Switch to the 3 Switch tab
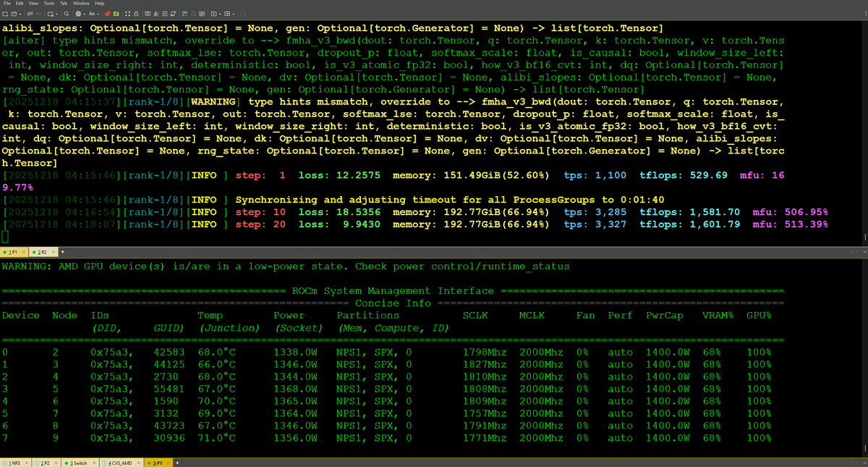This screenshot has height=467, width=868. [80, 463]
